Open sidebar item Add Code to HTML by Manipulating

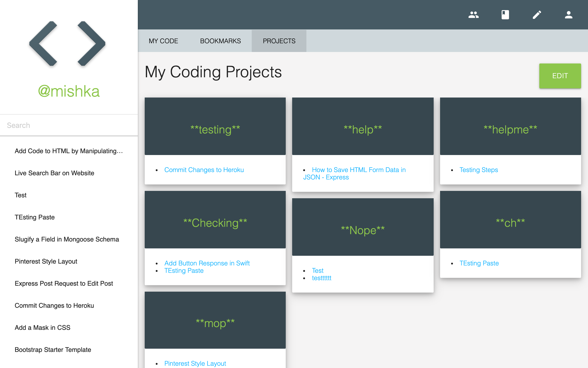pos(69,151)
